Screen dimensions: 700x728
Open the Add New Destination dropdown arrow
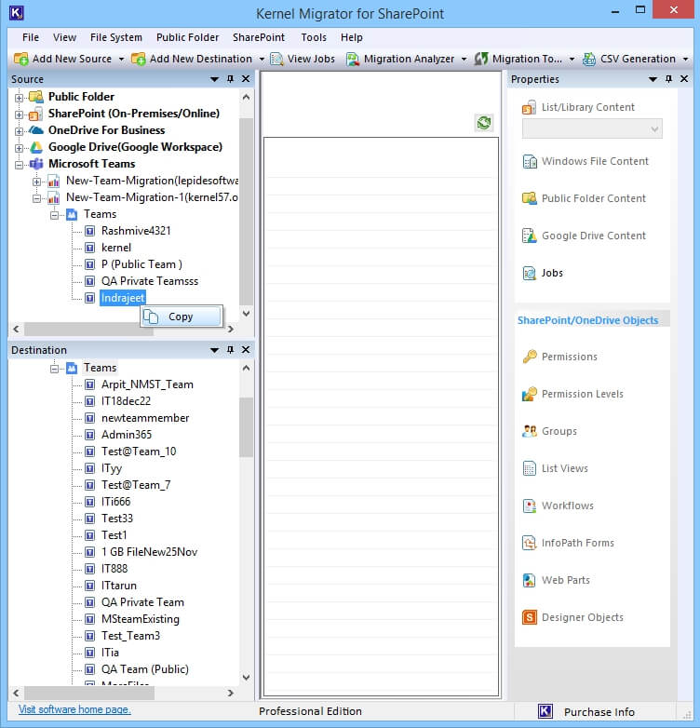pyautogui.click(x=262, y=59)
